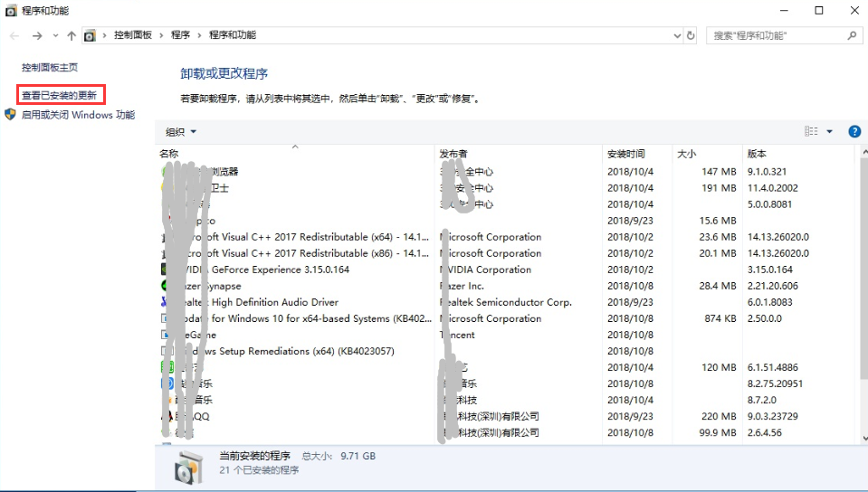Screen dimensions: 868x492
Task: Click 程序和功能 breadcrumb segment
Action: point(233,35)
